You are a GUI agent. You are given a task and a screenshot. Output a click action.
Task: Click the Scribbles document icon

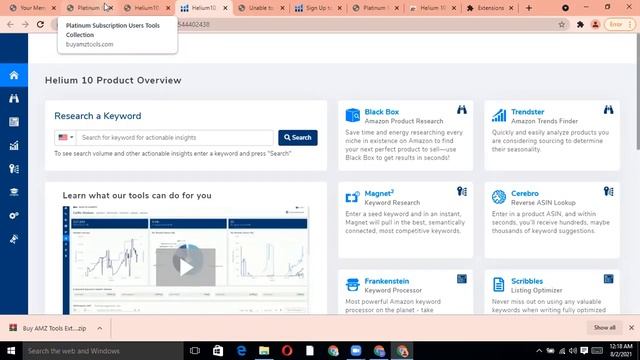499,284
